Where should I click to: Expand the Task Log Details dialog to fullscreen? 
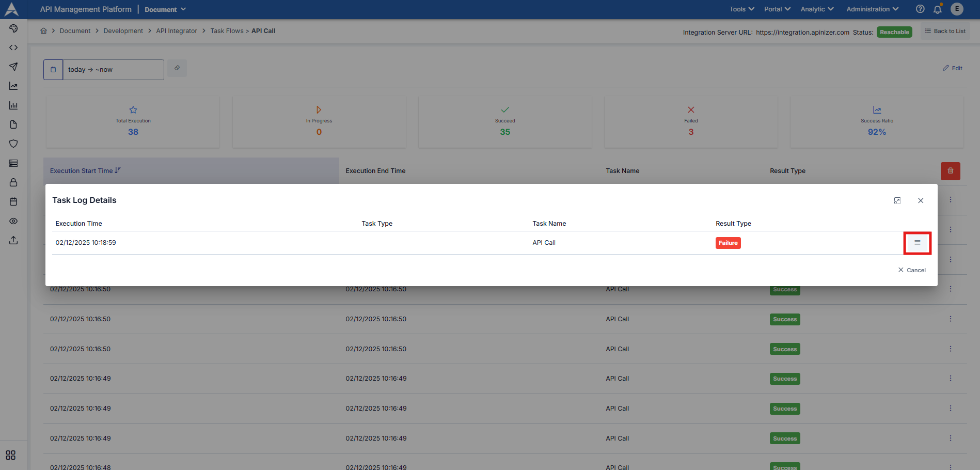click(897, 200)
